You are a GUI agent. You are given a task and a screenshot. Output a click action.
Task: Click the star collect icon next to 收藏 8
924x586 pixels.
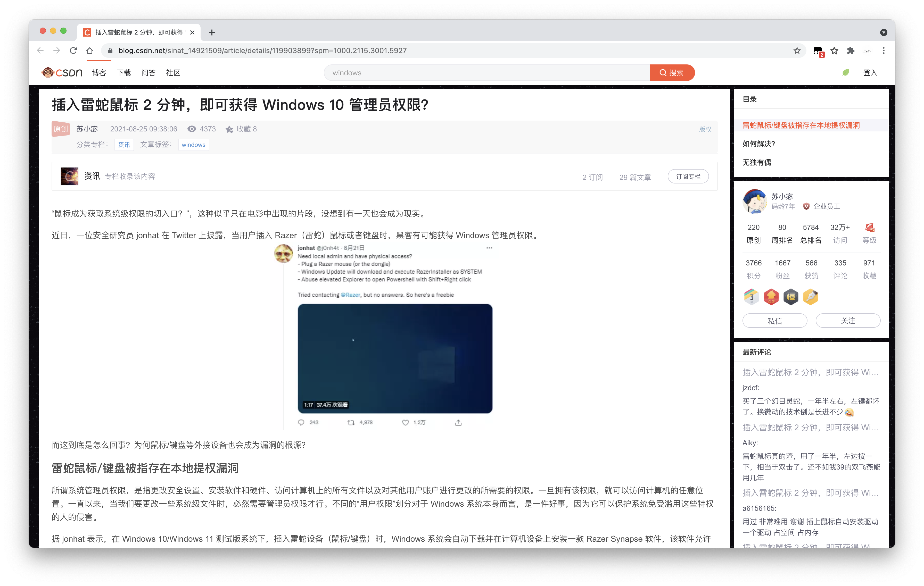[229, 129]
